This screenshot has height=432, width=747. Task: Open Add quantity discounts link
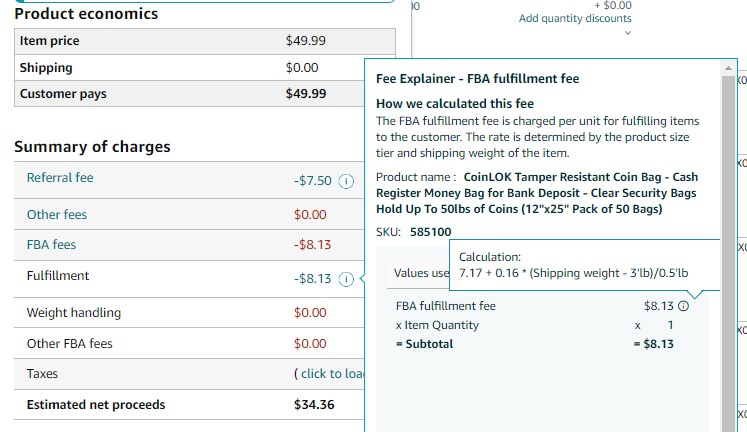click(575, 18)
